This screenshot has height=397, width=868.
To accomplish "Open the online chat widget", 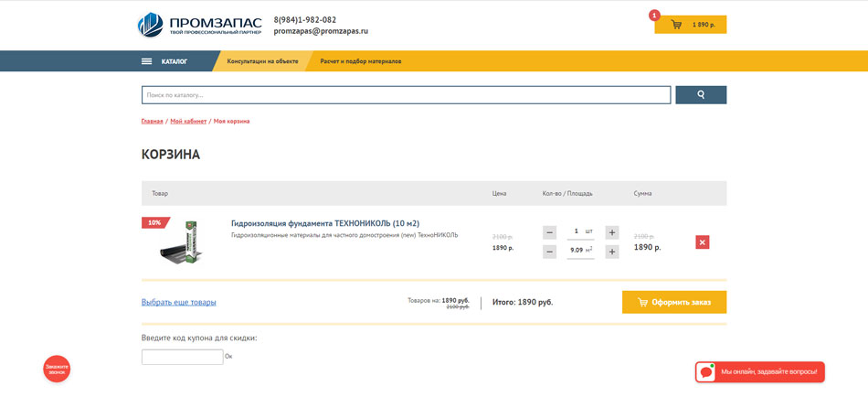I will pyautogui.click(x=760, y=372).
